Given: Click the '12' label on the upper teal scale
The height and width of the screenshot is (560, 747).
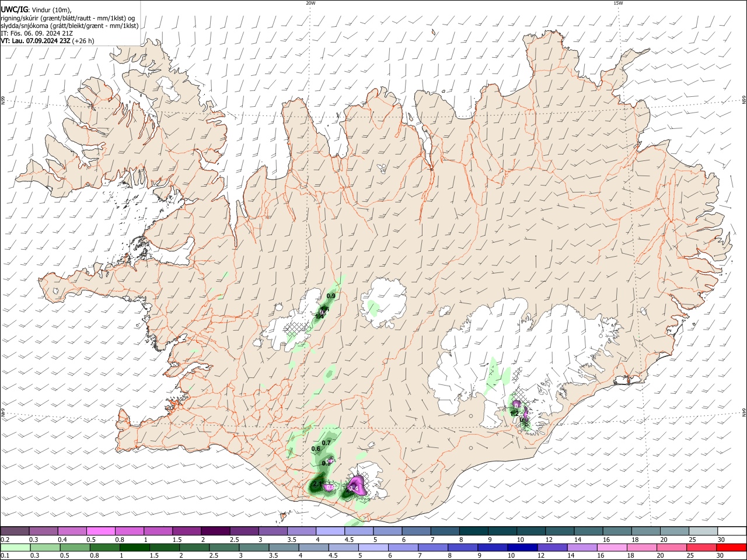Looking at the screenshot, I should click(x=549, y=540).
